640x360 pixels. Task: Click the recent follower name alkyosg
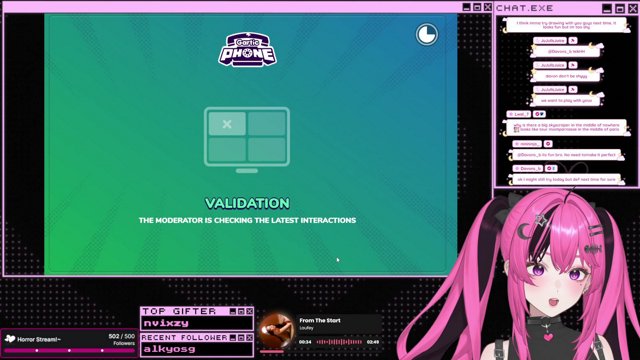tap(169, 349)
